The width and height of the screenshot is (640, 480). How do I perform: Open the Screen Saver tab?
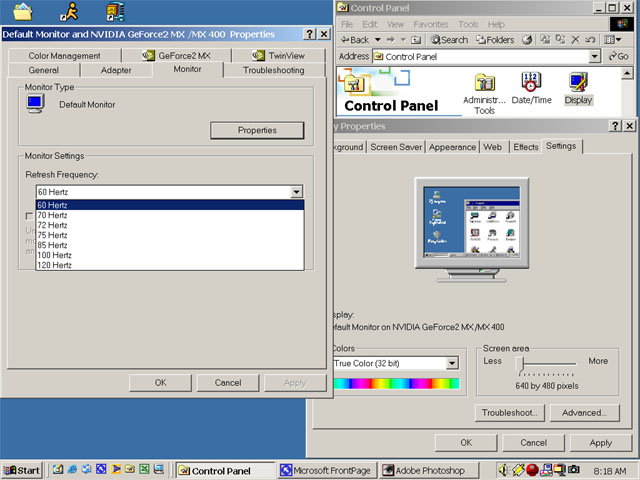click(396, 147)
